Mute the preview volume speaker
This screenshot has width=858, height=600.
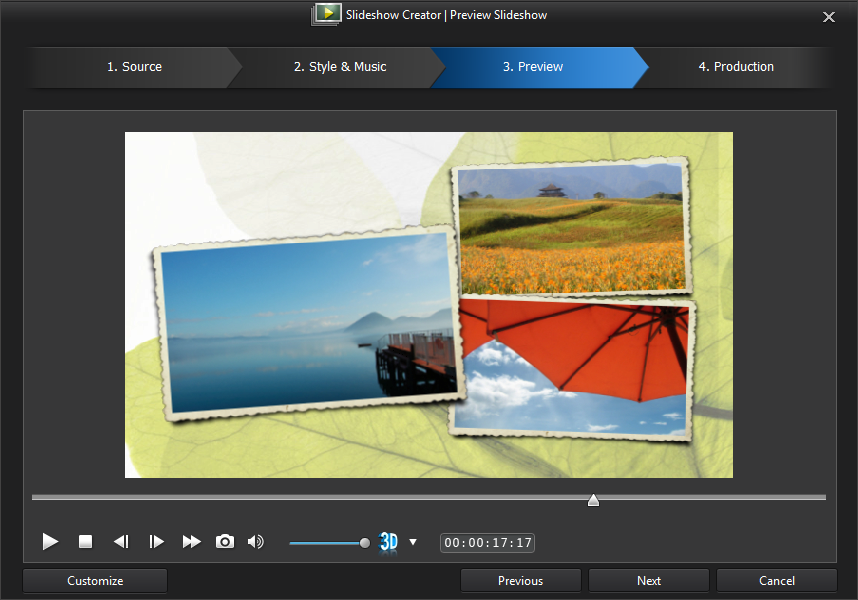point(256,541)
